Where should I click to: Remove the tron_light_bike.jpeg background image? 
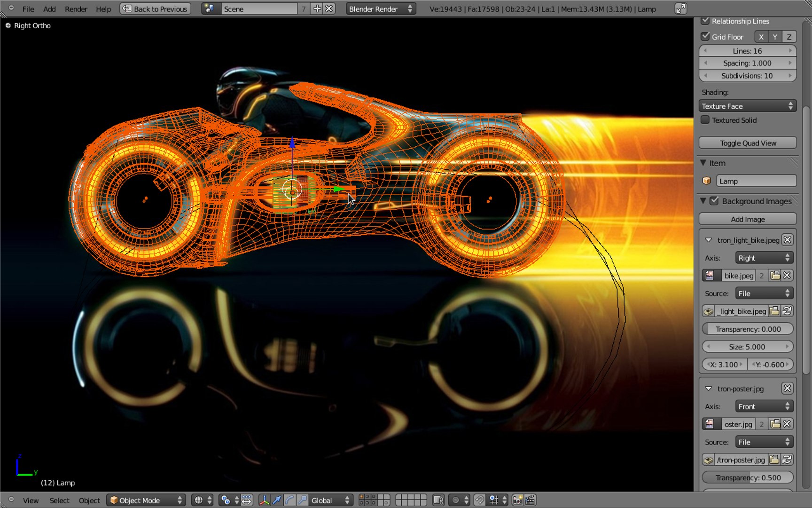tap(788, 239)
